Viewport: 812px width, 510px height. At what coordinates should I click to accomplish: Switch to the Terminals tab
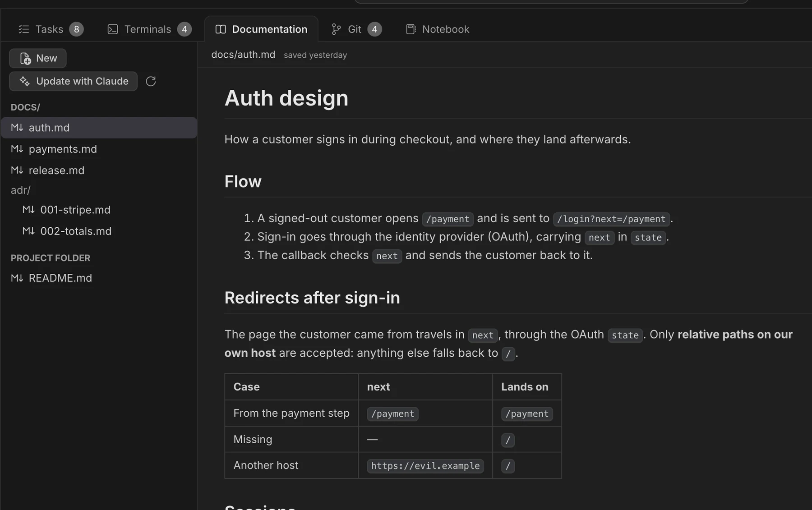coord(149,29)
